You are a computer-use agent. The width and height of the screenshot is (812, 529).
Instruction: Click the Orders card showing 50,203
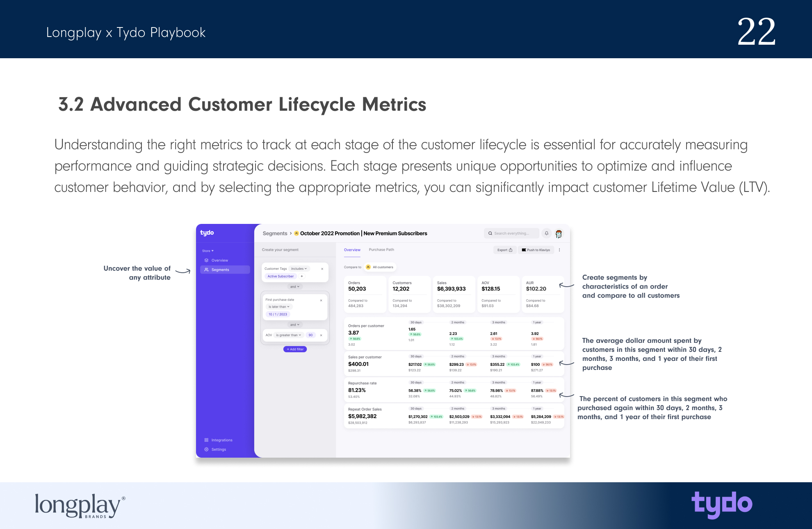(365, 294)
